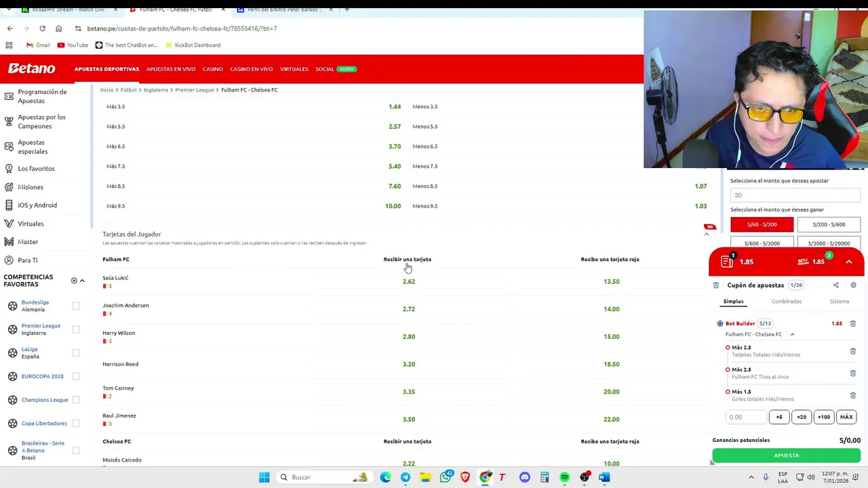Click the browser reload icon

click(x=42, y=28)
